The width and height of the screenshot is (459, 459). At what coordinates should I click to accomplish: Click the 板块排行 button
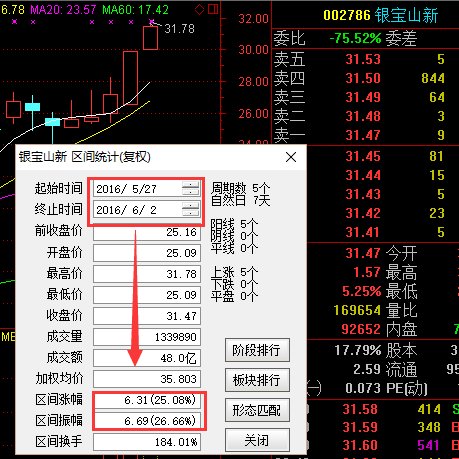point(257,380)
